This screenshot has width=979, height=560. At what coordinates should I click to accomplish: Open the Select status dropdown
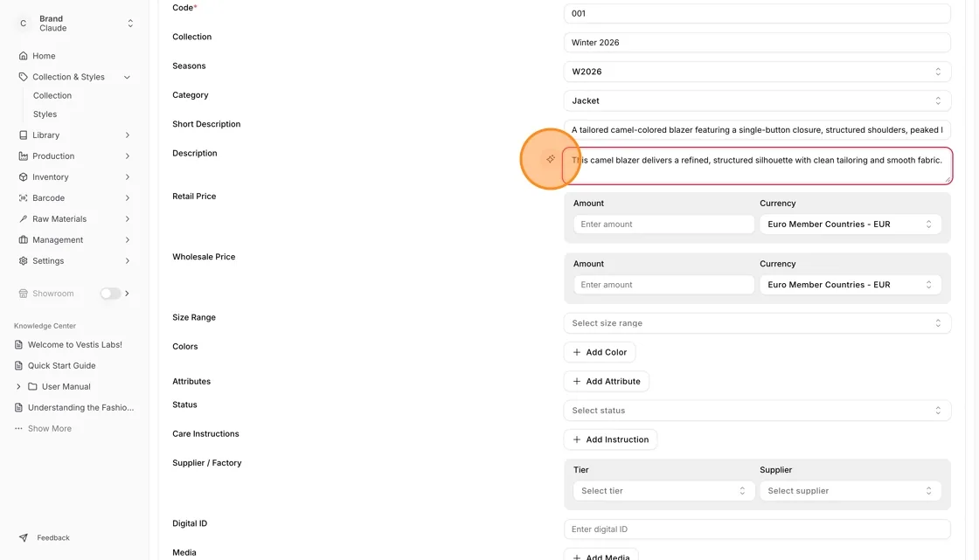757,410
